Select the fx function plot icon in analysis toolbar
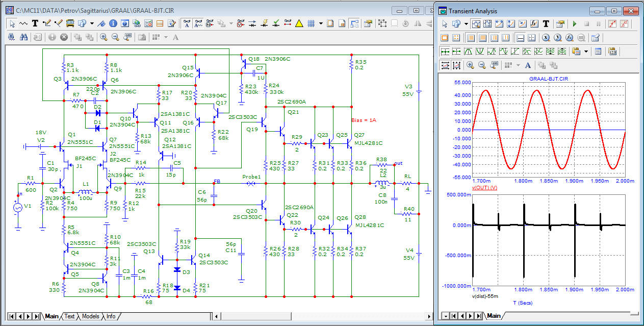 click(x=534, y=24)
